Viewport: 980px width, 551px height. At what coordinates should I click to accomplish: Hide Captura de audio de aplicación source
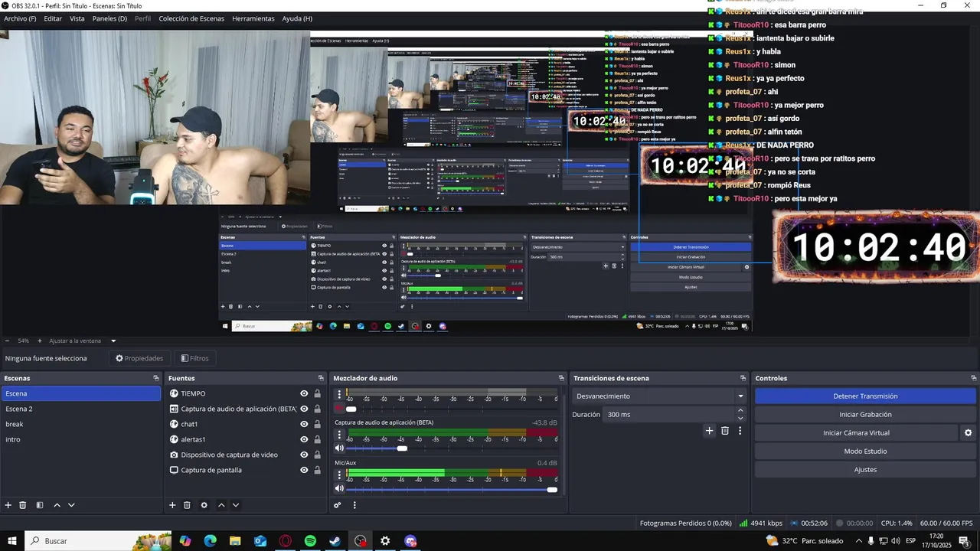tap(304, 409)
